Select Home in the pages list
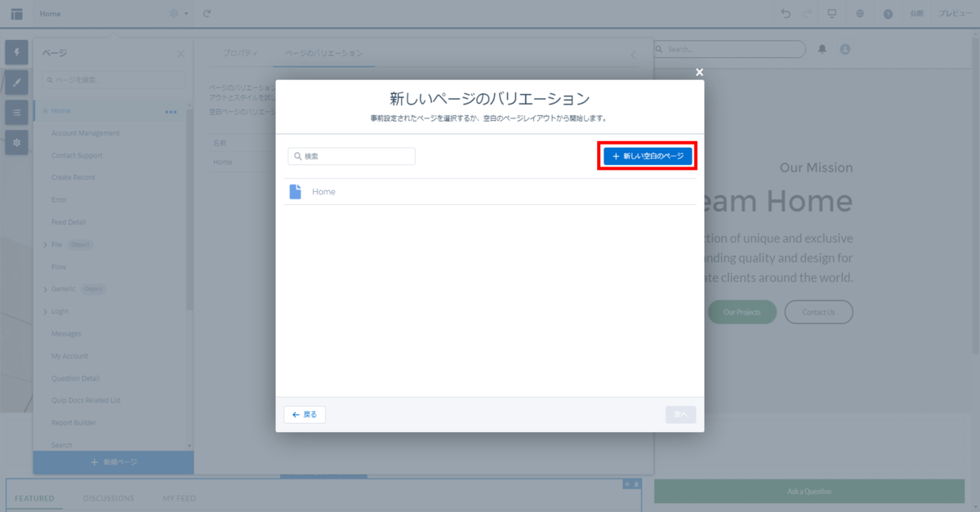 point(61,111)
